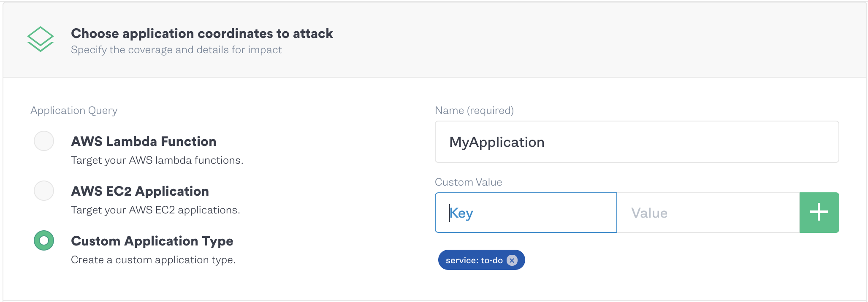This screenshot has width=868, height=302.
Task: Select the Custom Application Type radio button
Action: tap(44, 240)
